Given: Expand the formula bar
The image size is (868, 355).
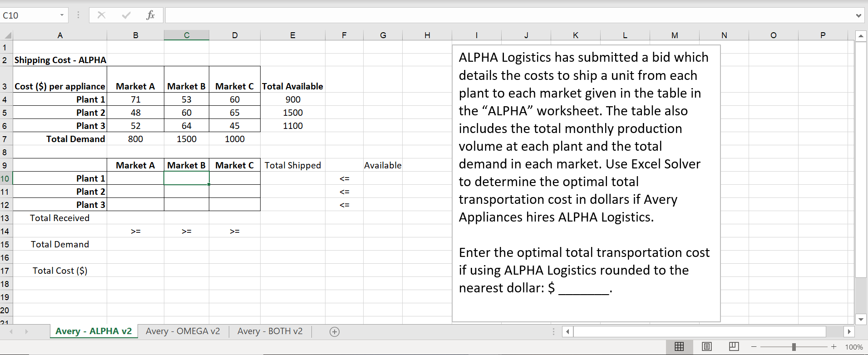Looking at the screenshot, I should (858, 15).
